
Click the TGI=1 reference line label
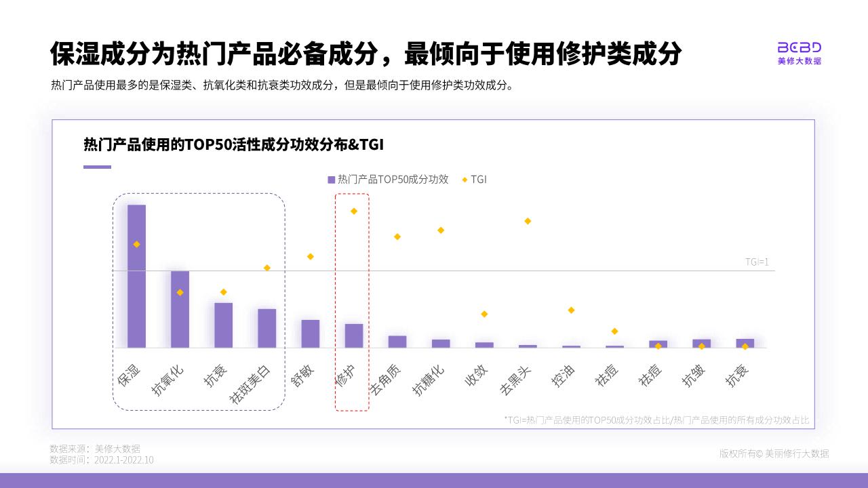[x=757, y=262]
